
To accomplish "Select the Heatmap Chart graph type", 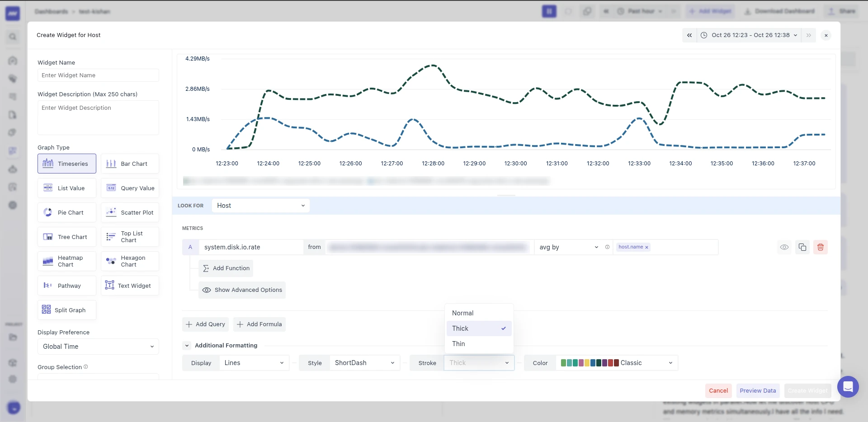I will [x=67, y=261].
